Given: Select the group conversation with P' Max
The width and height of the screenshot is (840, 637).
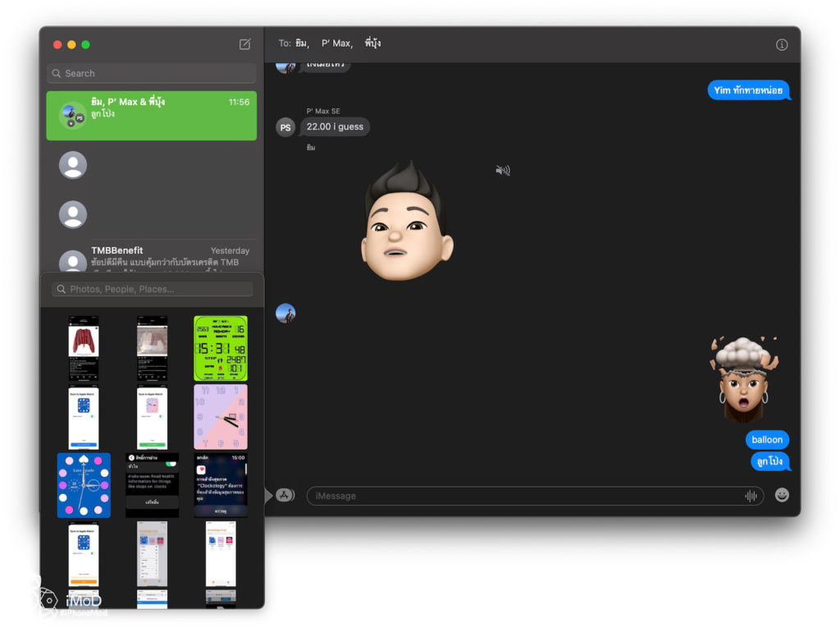Looking at the screenshot, I should click(152, 115).
